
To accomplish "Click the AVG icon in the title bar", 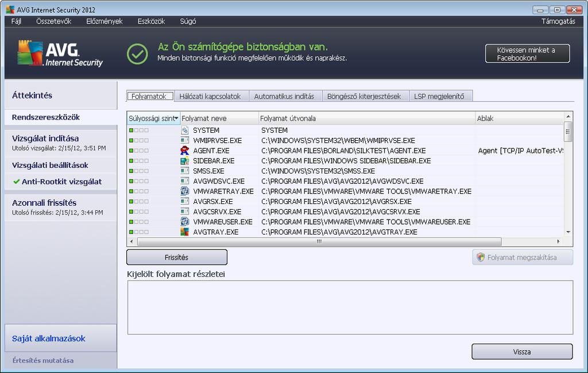I will point(10,10).
